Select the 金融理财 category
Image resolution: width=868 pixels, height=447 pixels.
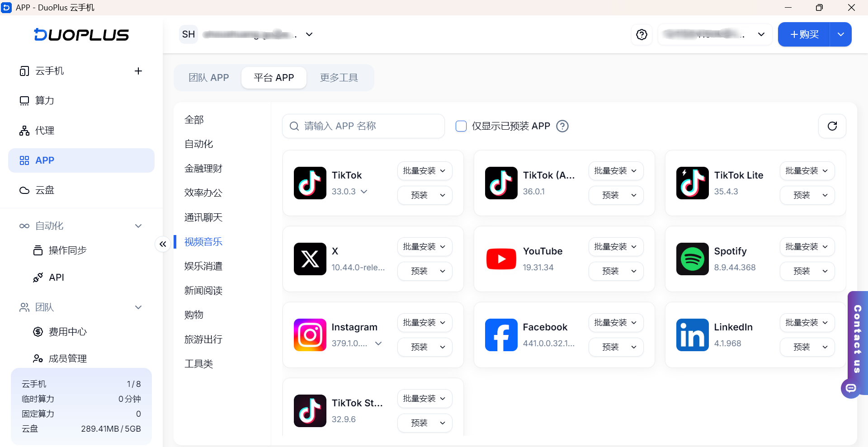coord(203,169)
